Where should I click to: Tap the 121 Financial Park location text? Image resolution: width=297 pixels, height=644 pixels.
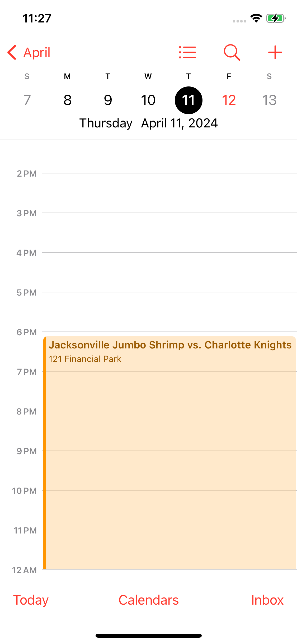pos(85,359)
